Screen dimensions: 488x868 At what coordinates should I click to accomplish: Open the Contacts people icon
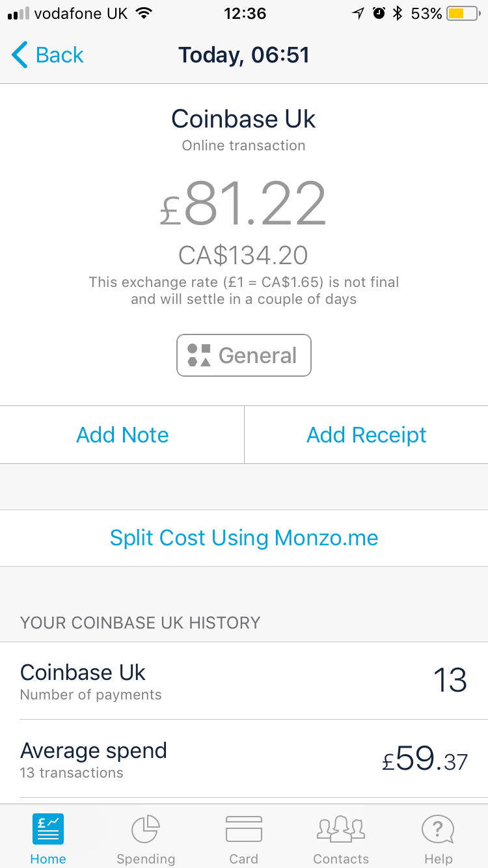click(x=341, y=828)
